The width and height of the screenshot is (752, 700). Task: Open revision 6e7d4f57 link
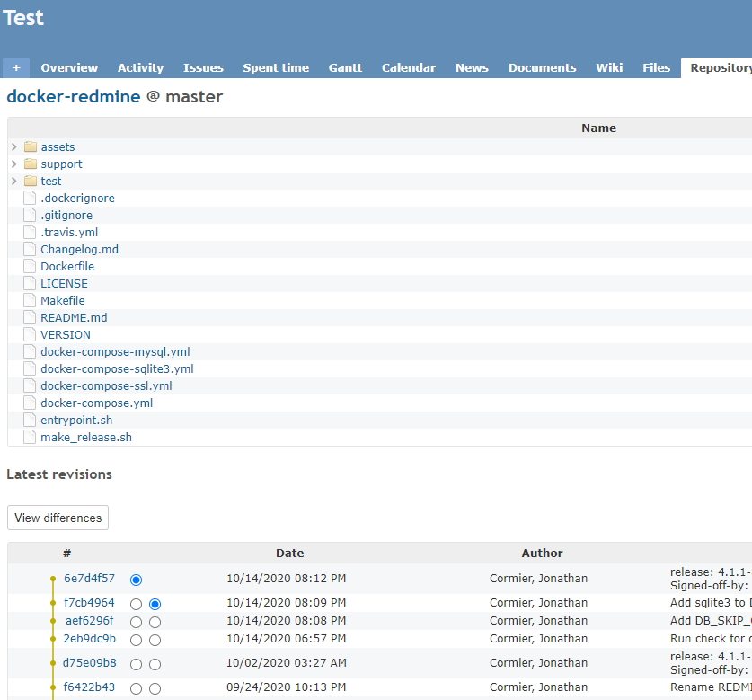click(x=88, y=579)
